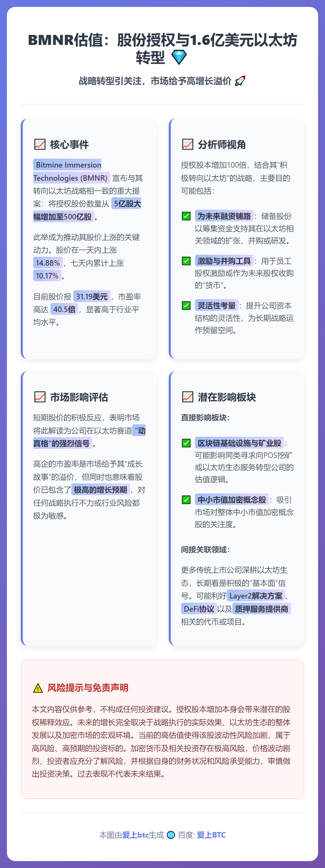The height and width of the screenshot is (868, 325).
Task: Click the highlighted Layer2解决方案 tag
Action: [x=256, y=596]
